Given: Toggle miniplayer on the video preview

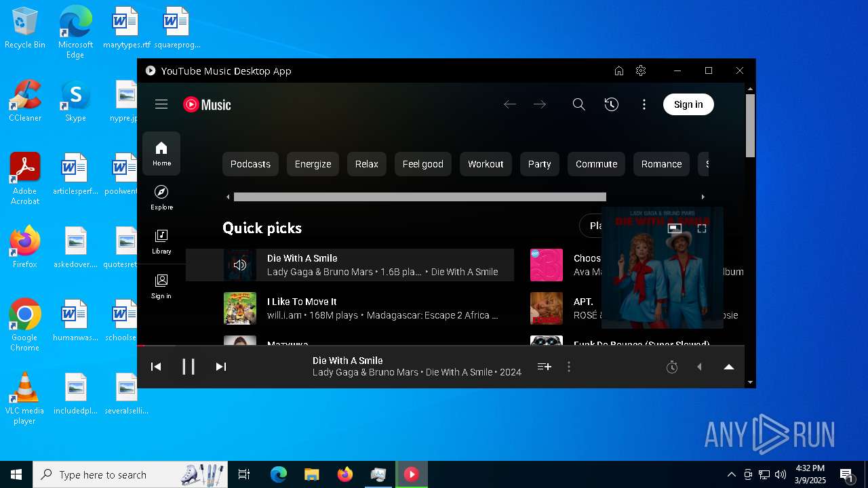Looking at the screenshot, I should [x=675, y=228].
